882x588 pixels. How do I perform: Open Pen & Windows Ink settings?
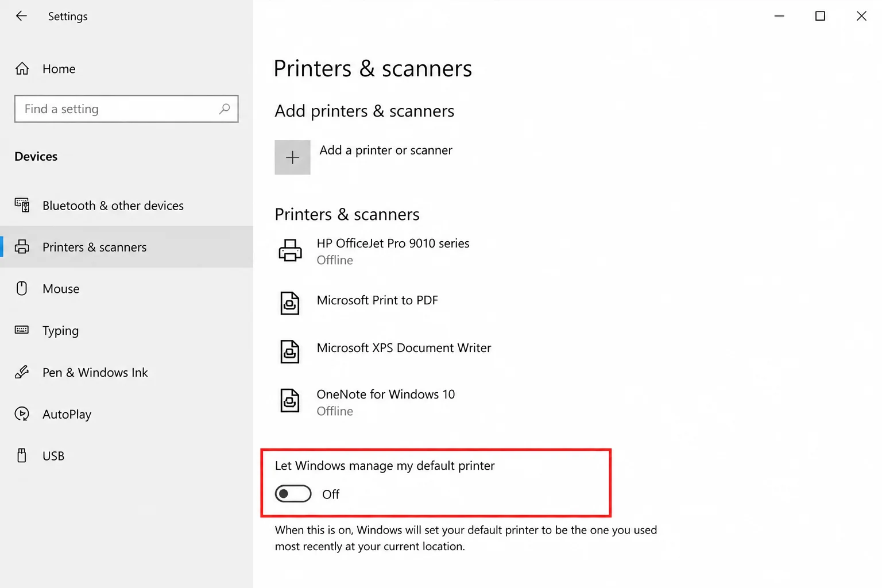[126, 372]
